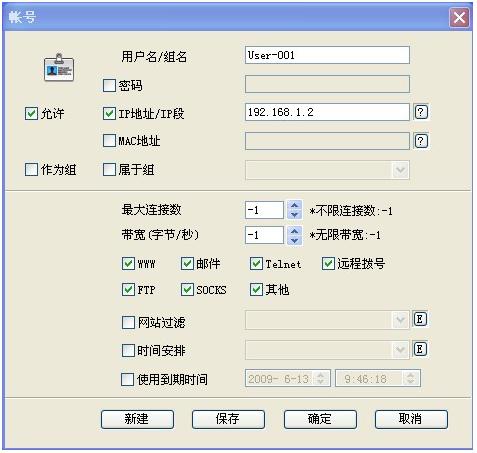Enable the 密码 checkbox

pos(109,85)
